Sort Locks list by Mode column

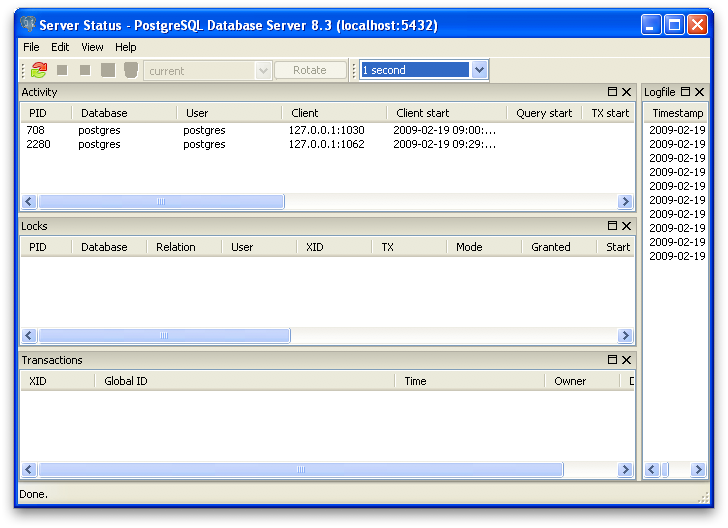tap(468, 247)
